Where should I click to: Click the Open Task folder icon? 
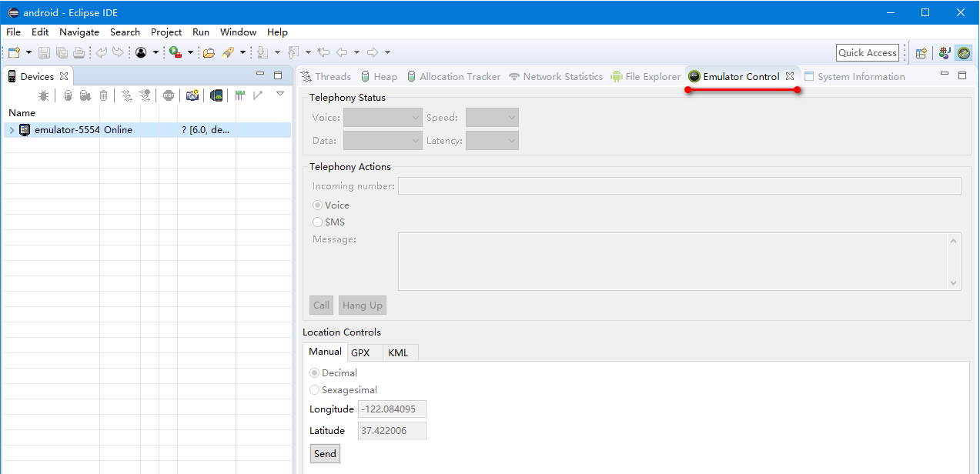pyautogui.click(x=209, y=52)
